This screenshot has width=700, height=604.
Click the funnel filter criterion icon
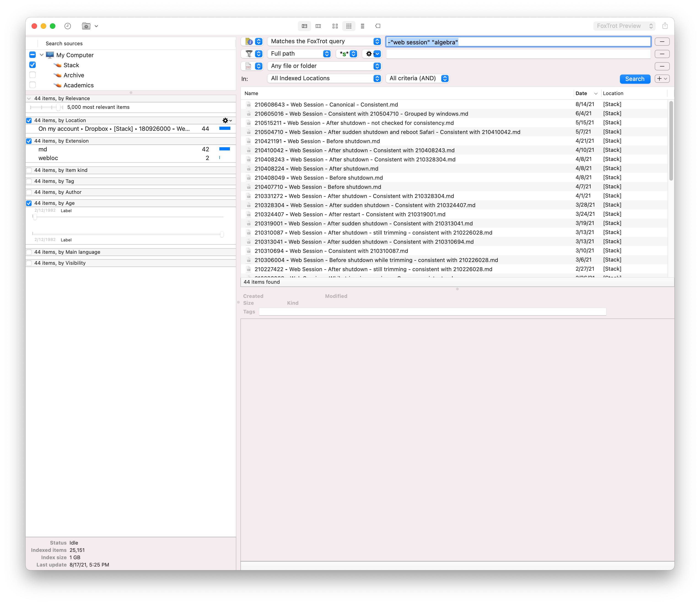(x=249, y=54)
